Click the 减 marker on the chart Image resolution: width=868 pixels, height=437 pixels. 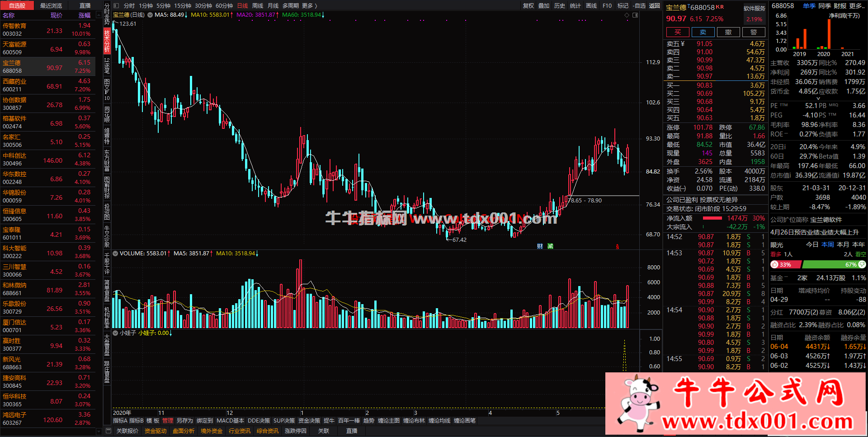coord(550,246)
